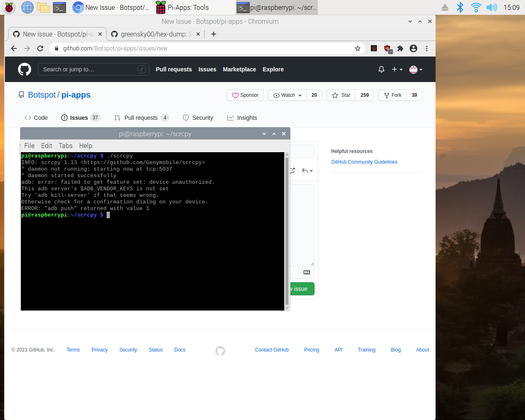
Task: Toggle Bluetooth from the system tray
Action: coord(460,7)
